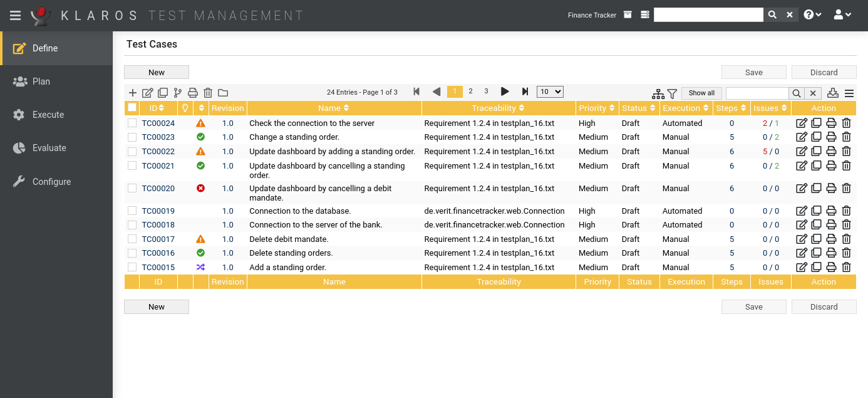868x398 pixels.
Task: Click the hierarchy tree icon in toolbar
Action: click(x=658, y=93)
